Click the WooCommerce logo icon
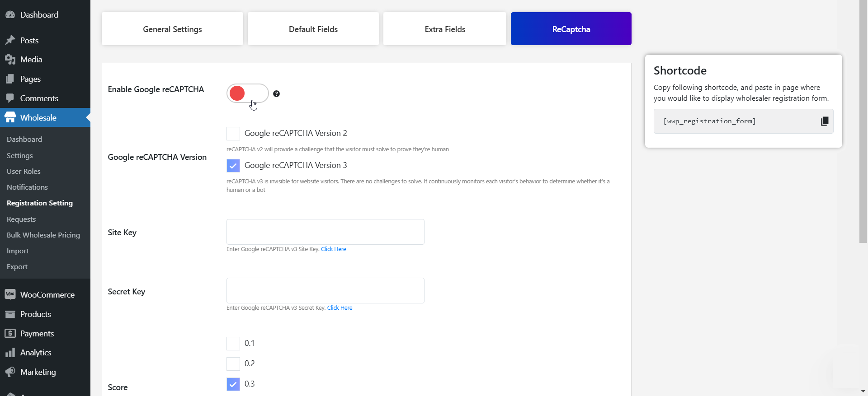The height and width of the screenshot is (396, 868). 10,294
